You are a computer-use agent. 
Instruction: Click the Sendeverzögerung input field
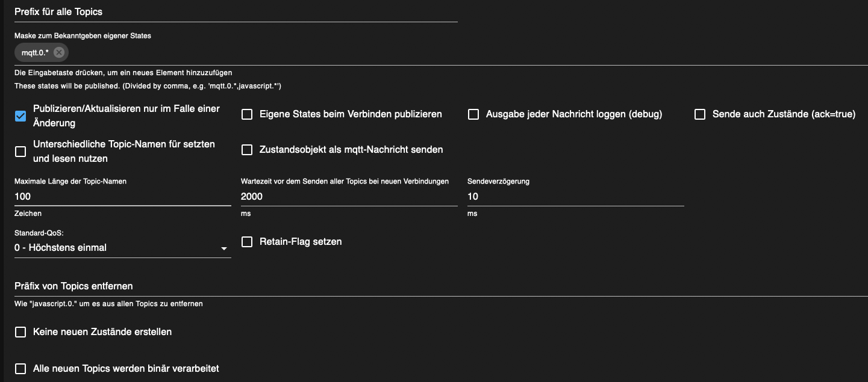[575, 196]
